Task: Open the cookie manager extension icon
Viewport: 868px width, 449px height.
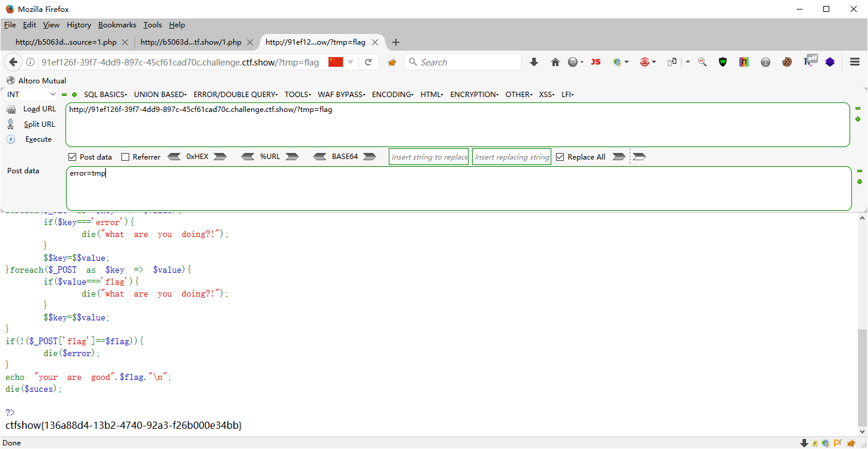Action: coord(787,62)
